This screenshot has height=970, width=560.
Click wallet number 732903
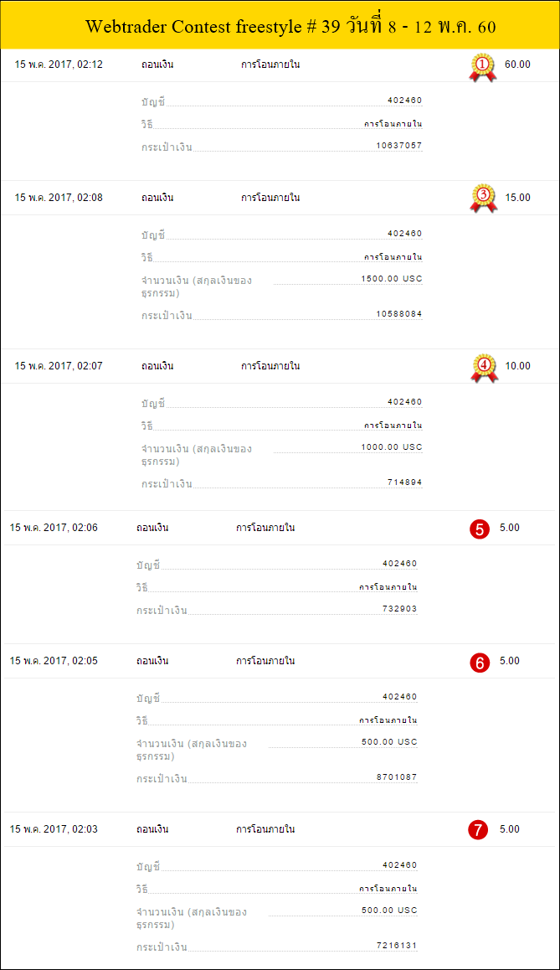pos(400,609)
